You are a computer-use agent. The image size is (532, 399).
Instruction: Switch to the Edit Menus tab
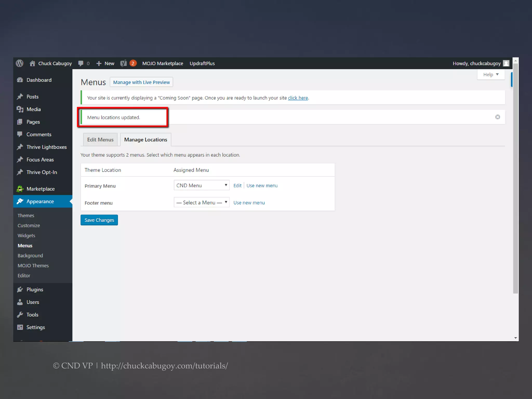pos(100,139)
